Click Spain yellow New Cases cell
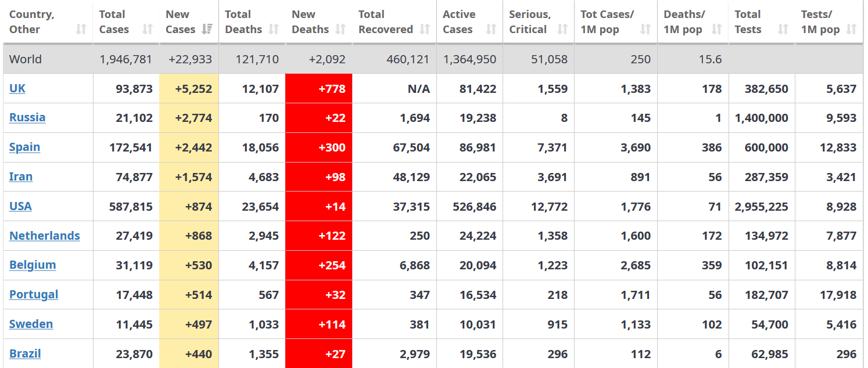 click(x=189, y=147)
